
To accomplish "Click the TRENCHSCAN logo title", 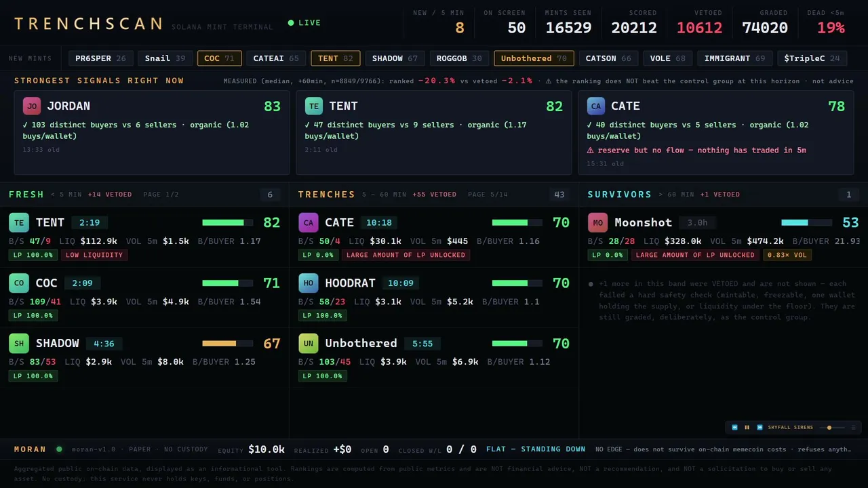I will tap(89, 24).
